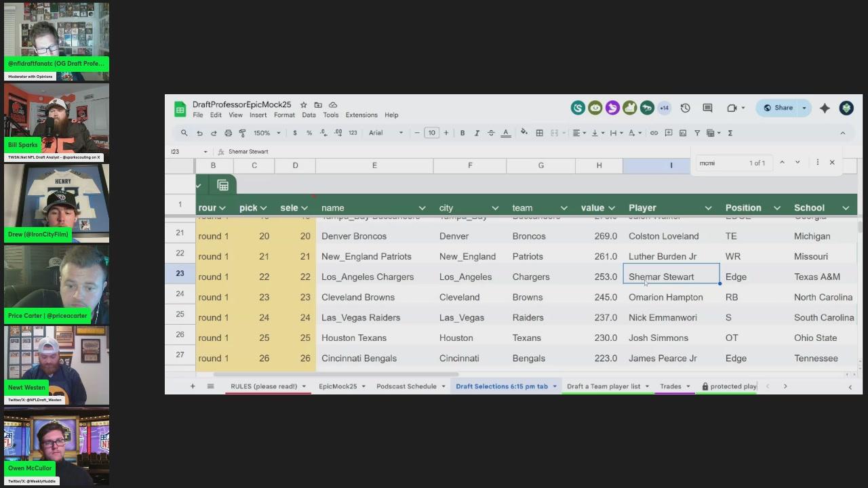868x488 pixels.
Task: Click increase decimal places icon
Action: coord(338,133)
